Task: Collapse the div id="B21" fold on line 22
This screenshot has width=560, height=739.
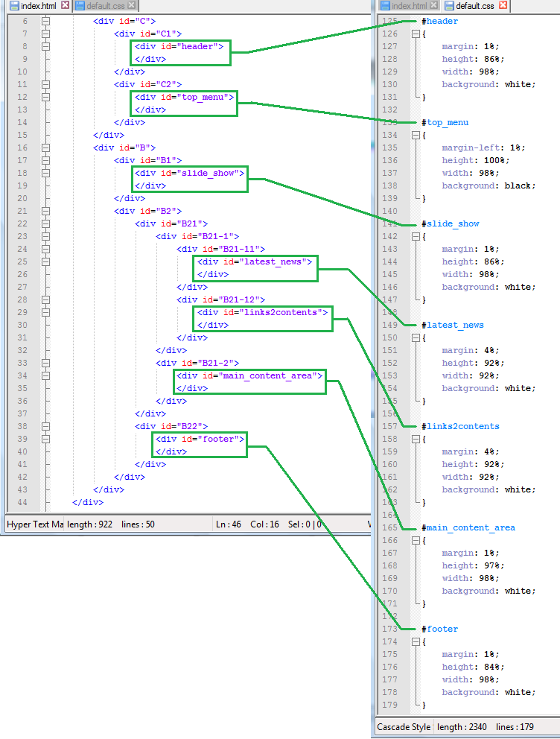Action: [45, 223]
